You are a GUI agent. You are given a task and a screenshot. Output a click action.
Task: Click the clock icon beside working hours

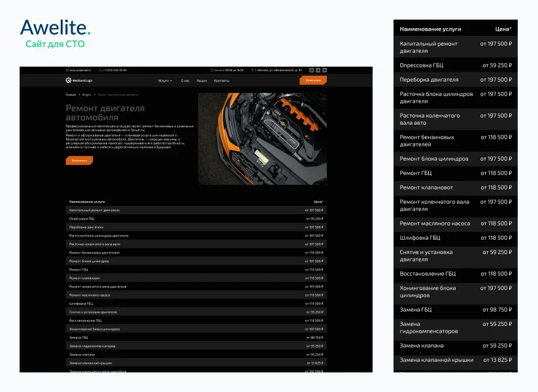coord(212,70)
